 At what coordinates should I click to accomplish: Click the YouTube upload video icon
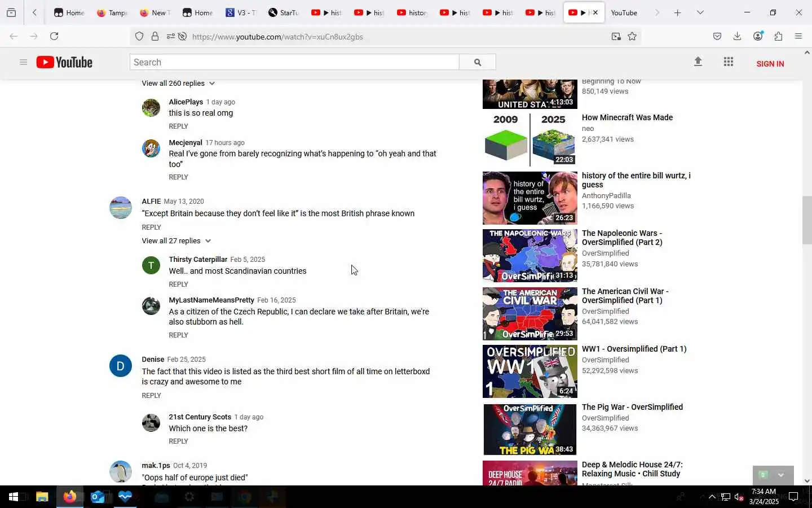tap(698, 62)
